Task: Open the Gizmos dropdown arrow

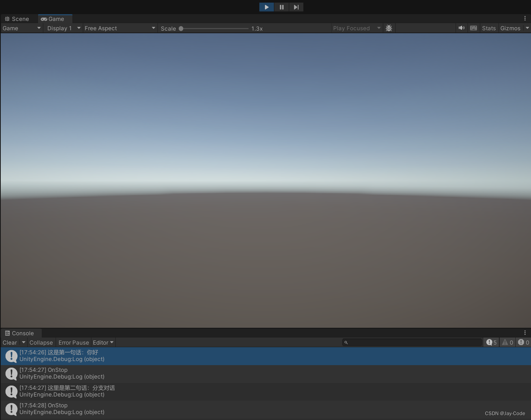Action: (527, 28)
